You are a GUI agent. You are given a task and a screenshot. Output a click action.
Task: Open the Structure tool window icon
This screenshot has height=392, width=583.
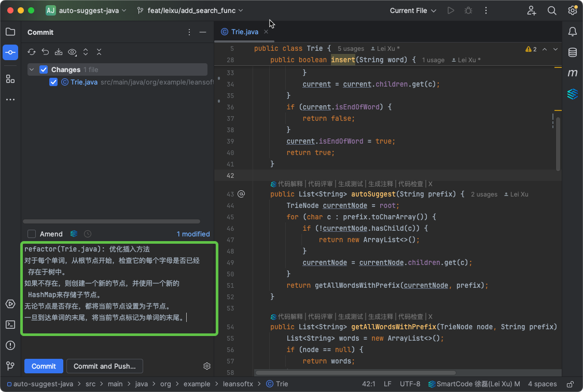(x=10, y=79)
